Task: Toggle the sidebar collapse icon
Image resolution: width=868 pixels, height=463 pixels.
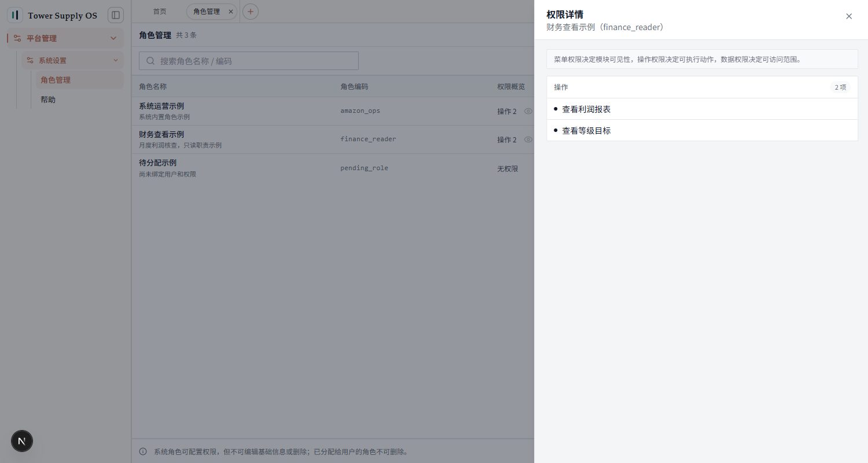Action: [116, 15]
